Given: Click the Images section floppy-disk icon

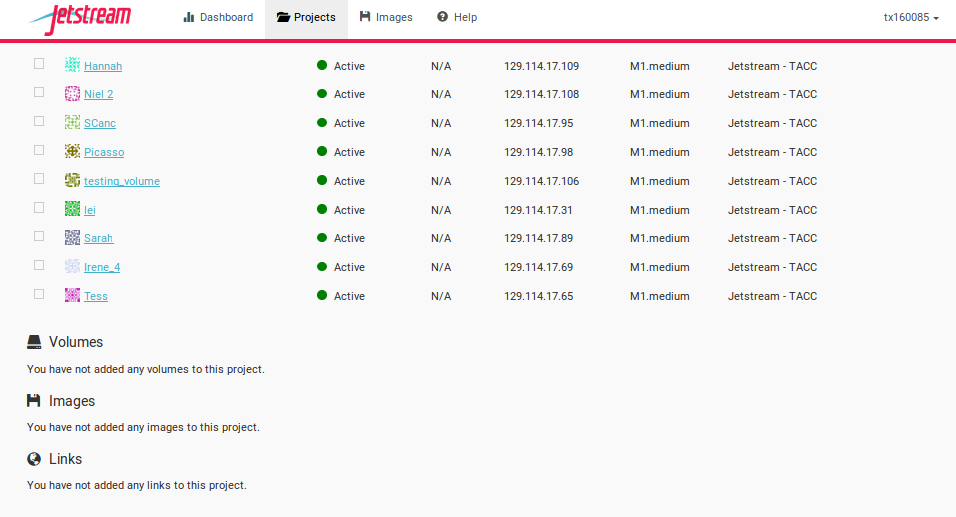Looking at the screenshot, I should pyautogui.click(x=34, y=401).
